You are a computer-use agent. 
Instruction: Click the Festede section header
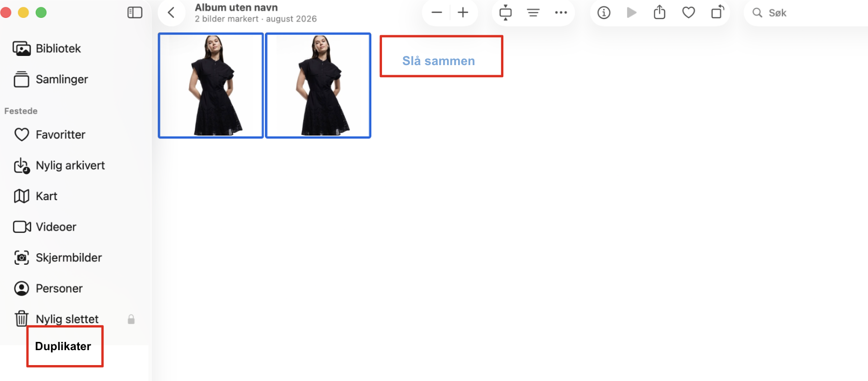21,111
